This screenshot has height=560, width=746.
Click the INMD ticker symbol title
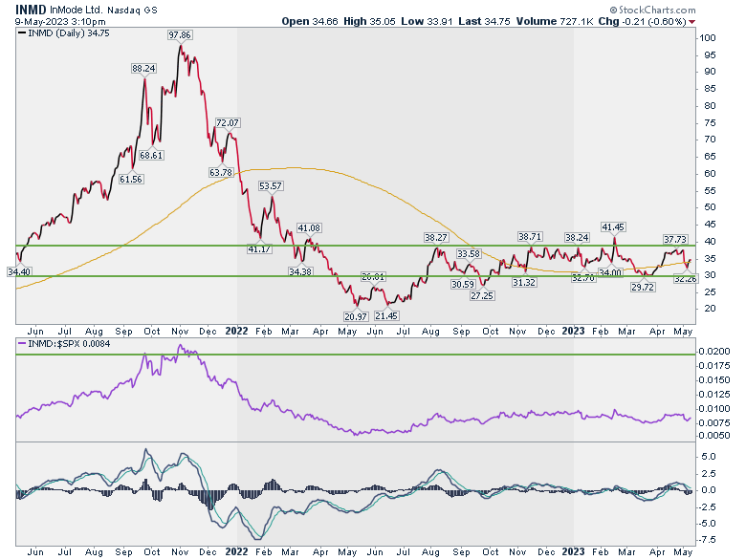coord(31,10)
